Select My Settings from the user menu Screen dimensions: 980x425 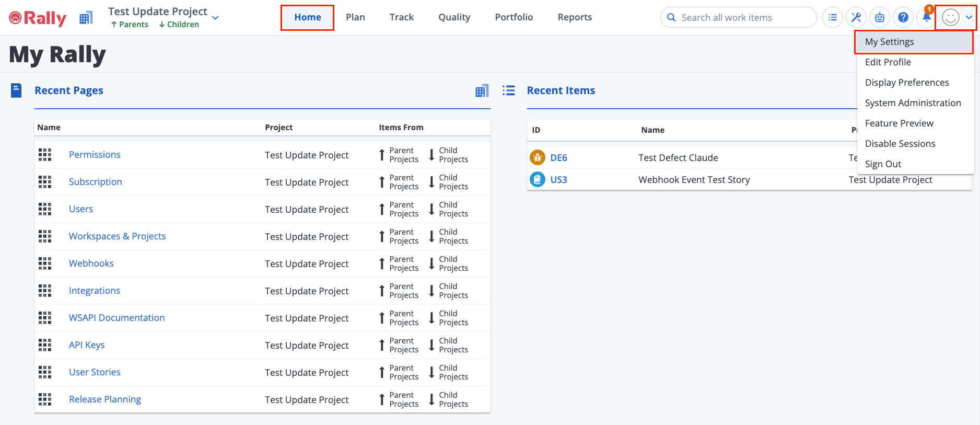click(x=914, y=42)
